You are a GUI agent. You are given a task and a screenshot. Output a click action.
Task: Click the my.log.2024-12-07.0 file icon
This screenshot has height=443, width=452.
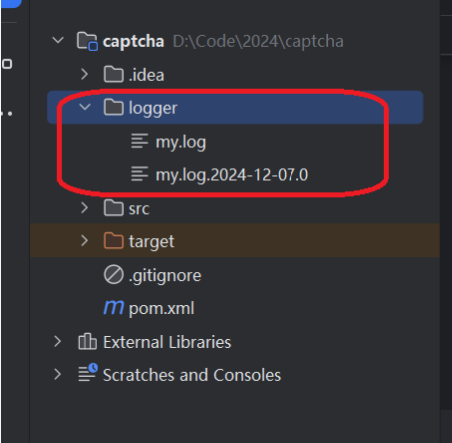(x=139, y=174)
